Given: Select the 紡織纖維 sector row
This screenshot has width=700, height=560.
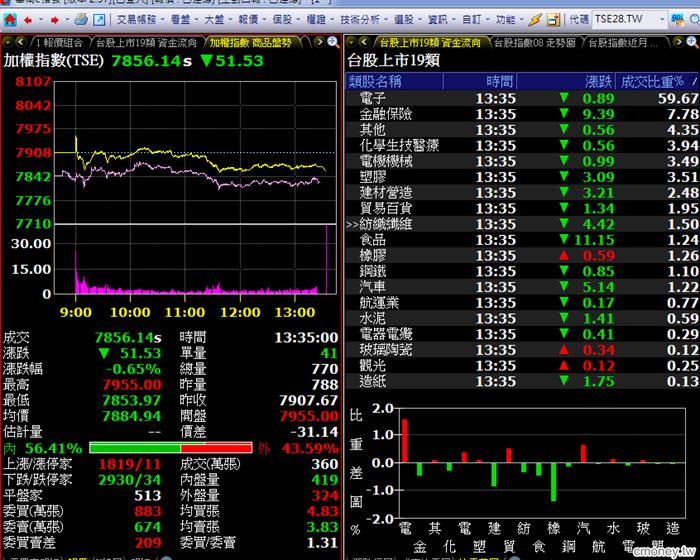Looking at the screenshot, I should click(x=522, y=224).
